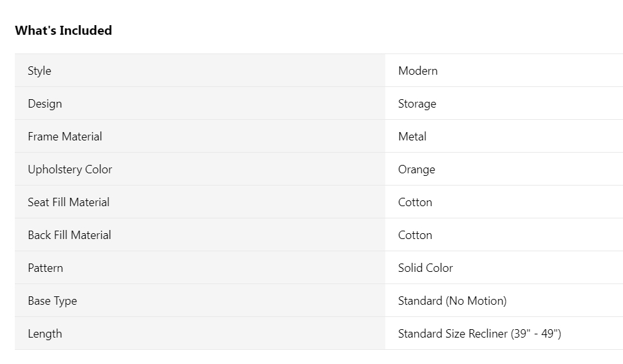Click the Cotton value for Back Fill Material

pos(415,235)
